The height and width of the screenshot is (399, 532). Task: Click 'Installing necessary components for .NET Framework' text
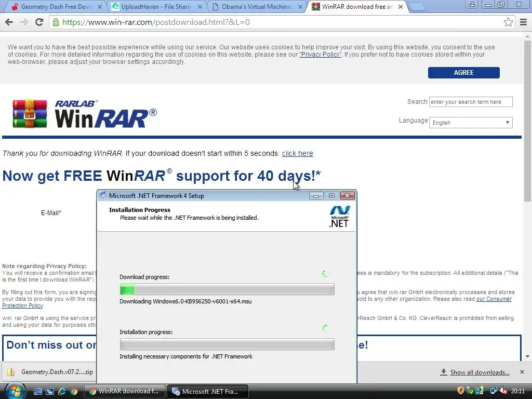tap(186, 356)
